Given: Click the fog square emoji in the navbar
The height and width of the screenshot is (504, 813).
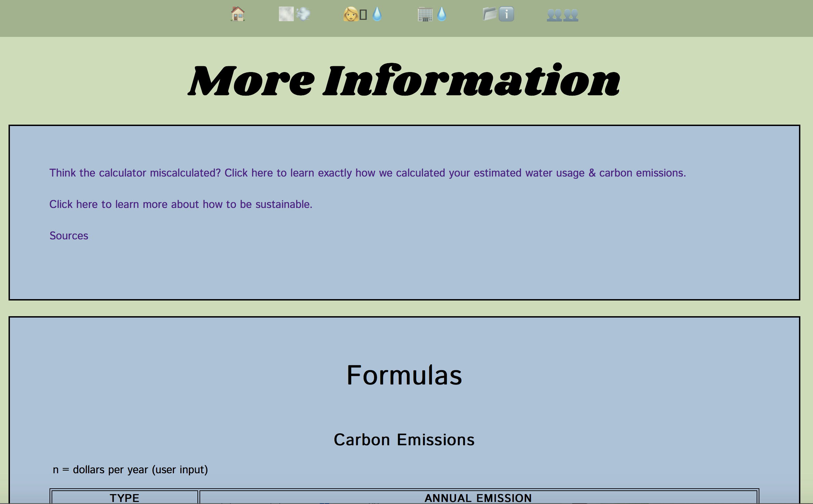Looking at the screenshot, I should (x=286, y=14).
